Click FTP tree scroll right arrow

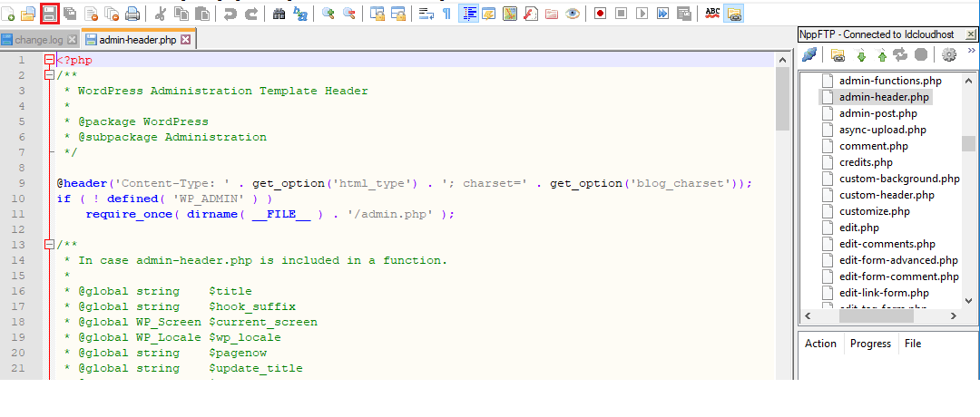coord(954,316)
